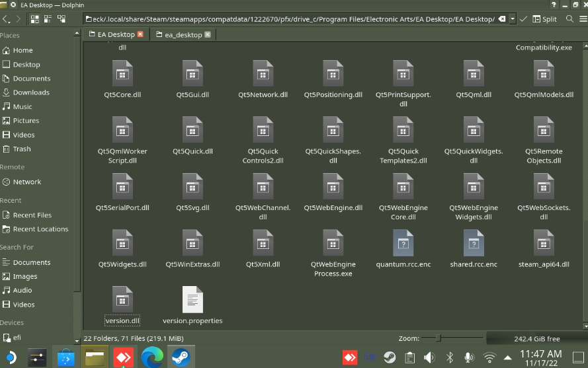The image size is (588, 368).
Task: Click the 242.4 GiB free space bar
Action: [536, 339]
